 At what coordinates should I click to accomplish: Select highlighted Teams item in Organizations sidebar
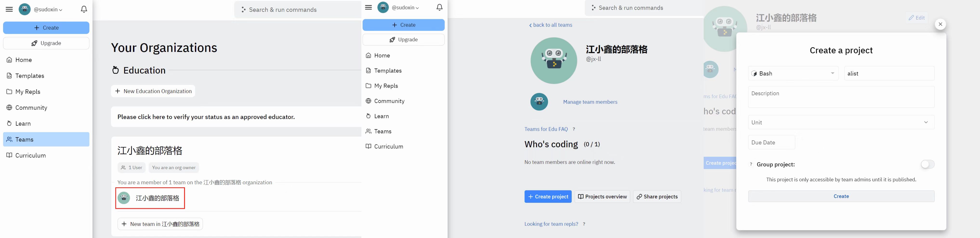tap(46, 139)
